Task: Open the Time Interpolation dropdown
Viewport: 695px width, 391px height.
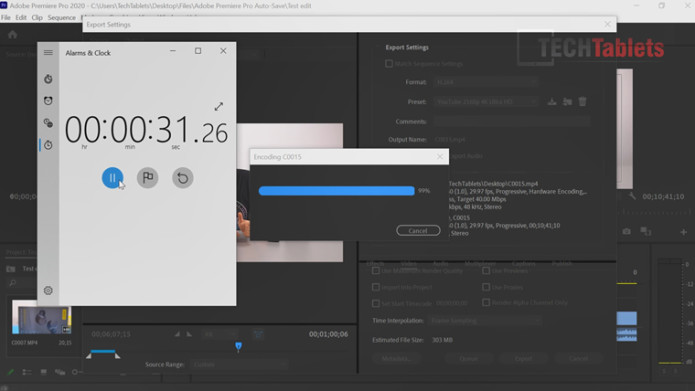Action: coord(485,320)
